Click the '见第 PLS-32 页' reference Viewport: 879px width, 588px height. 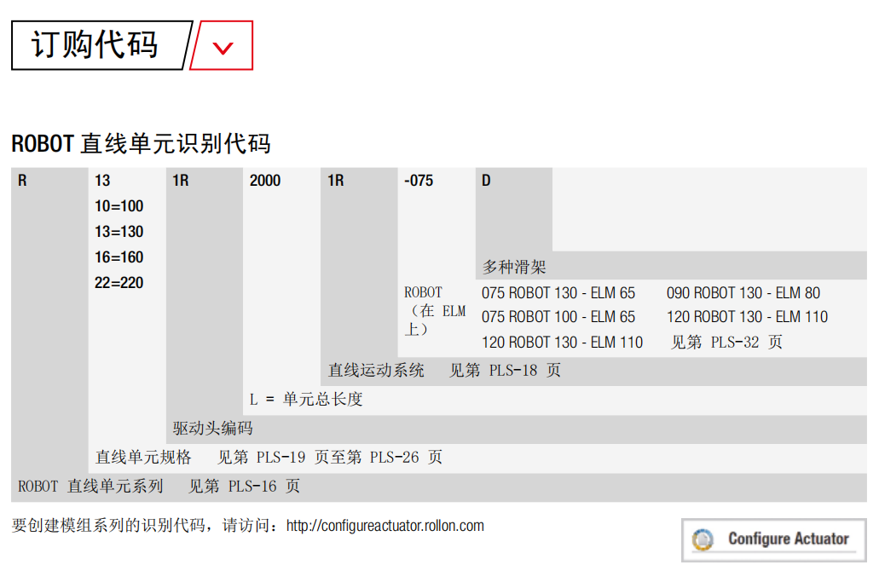pyautogui.click(x=726, y=343)
